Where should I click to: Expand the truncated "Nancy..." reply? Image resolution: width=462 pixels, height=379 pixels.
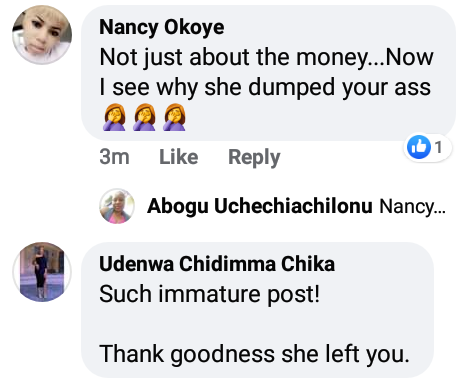click(x=412, y=207)
